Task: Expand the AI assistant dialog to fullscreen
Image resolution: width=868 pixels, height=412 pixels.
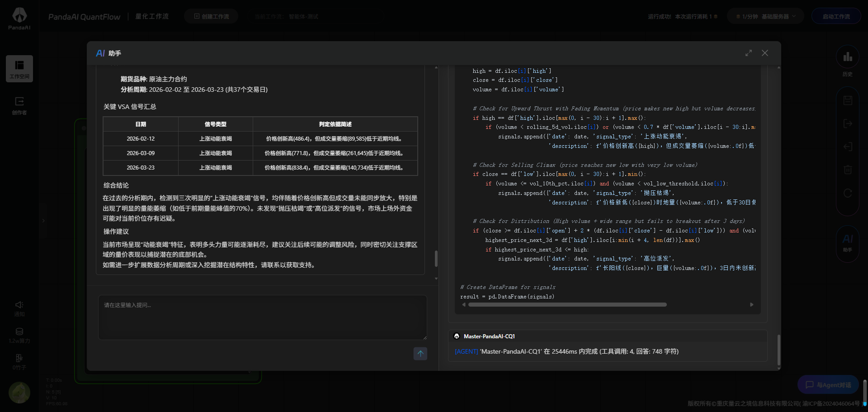Action: pos(749,53)
